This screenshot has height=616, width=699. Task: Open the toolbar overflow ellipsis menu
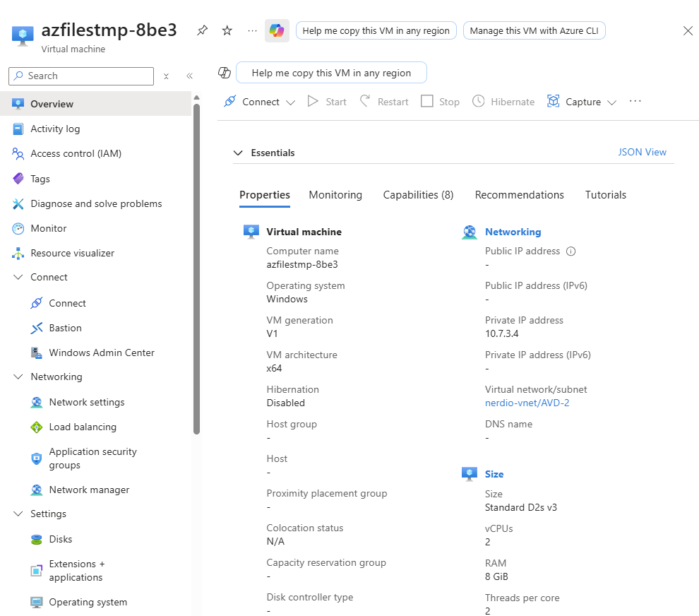(x=635, y=101)
